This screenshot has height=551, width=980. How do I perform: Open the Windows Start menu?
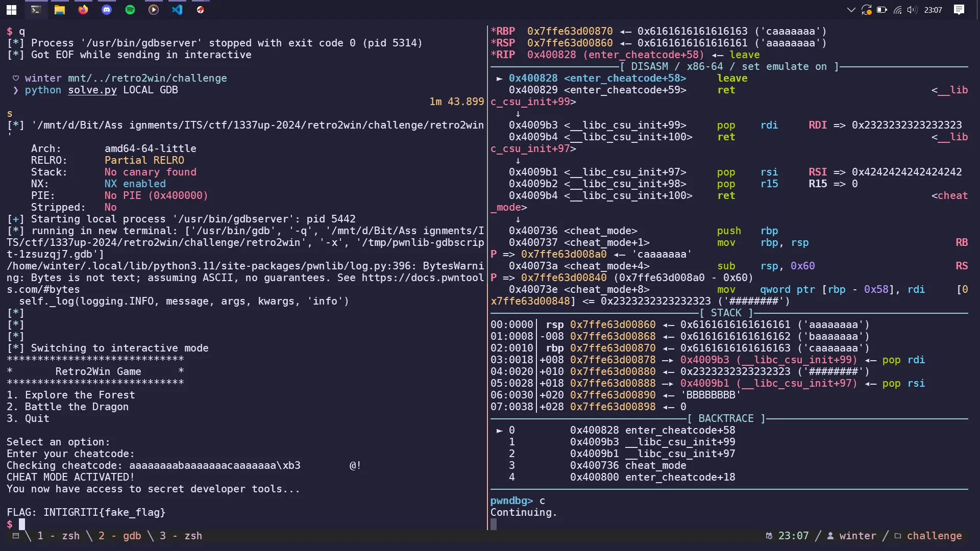coord(11,10)
